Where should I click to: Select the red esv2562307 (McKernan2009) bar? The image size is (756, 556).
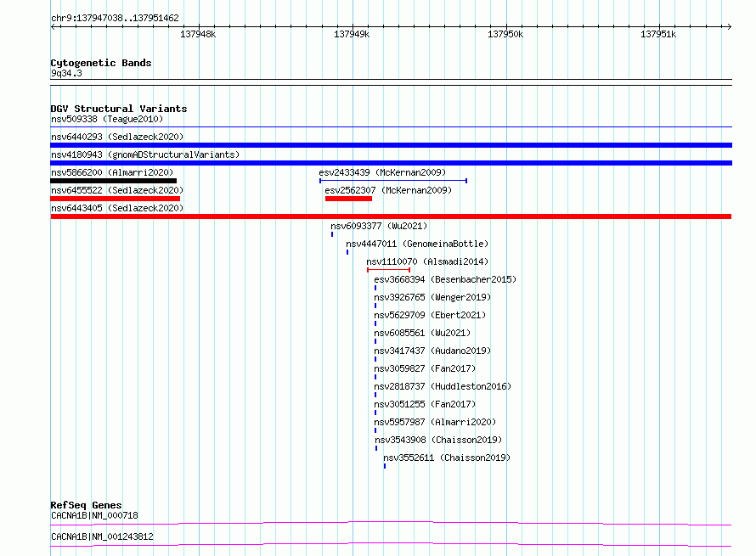(348, 199)
